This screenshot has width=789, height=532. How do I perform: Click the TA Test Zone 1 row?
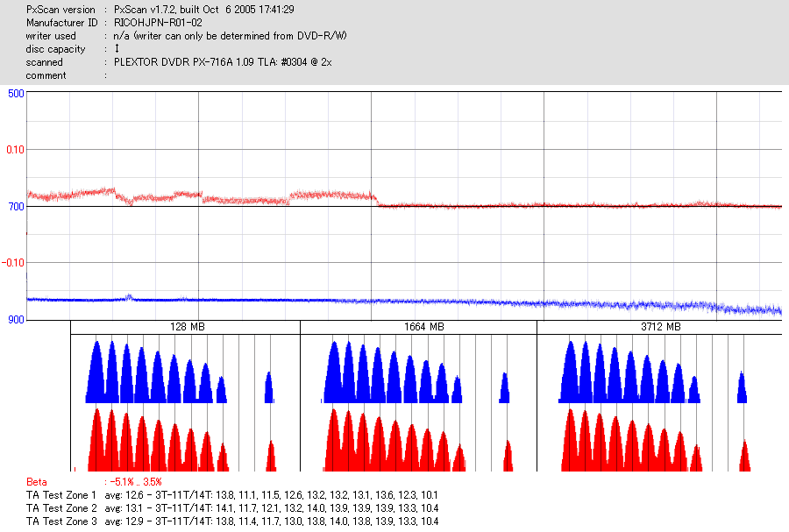[232, 495]
